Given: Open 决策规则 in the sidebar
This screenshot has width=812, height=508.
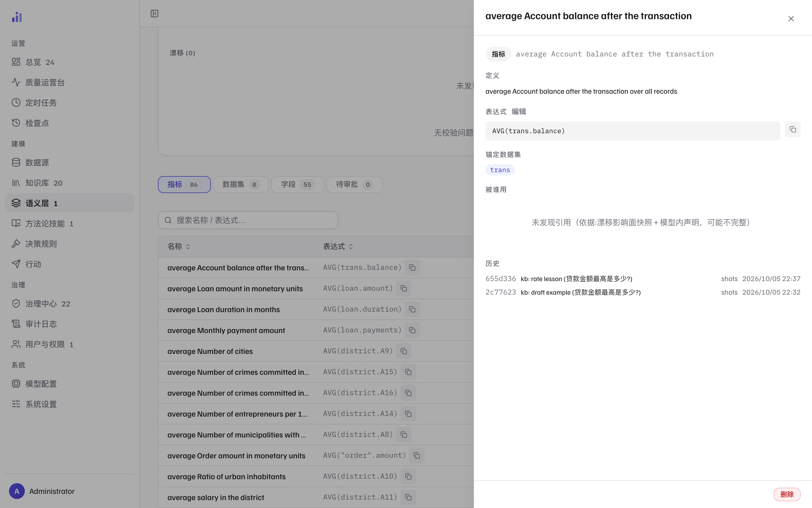Looking at the screenshot, I should coord(69,244).
